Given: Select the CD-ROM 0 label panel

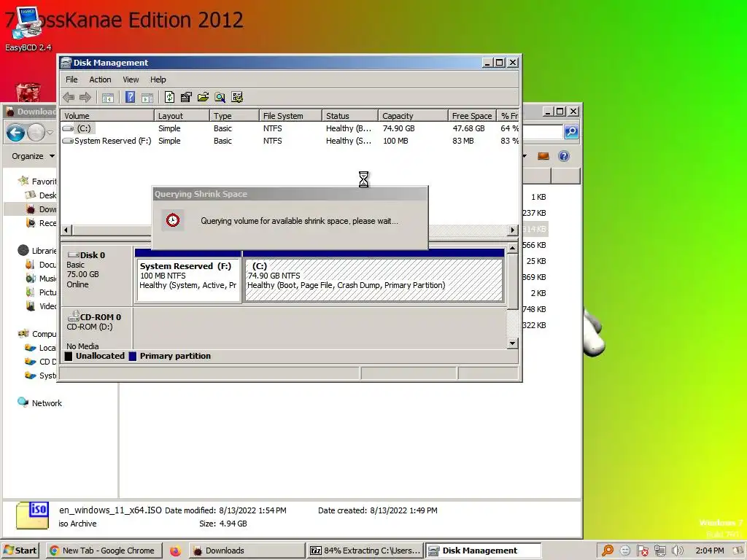Looking at the screenshot, I should pyautogui.click(x=97, y=329).
